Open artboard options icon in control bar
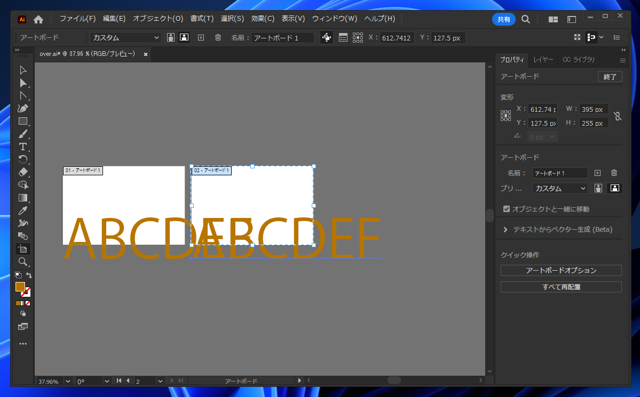640x397 pixels. coord(343,38)
